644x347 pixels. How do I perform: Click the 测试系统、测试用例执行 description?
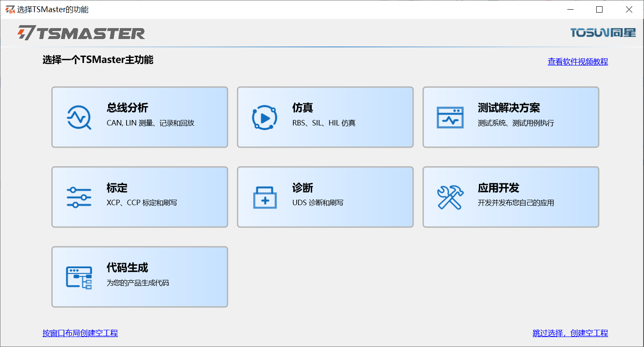[x=516, y=123]
